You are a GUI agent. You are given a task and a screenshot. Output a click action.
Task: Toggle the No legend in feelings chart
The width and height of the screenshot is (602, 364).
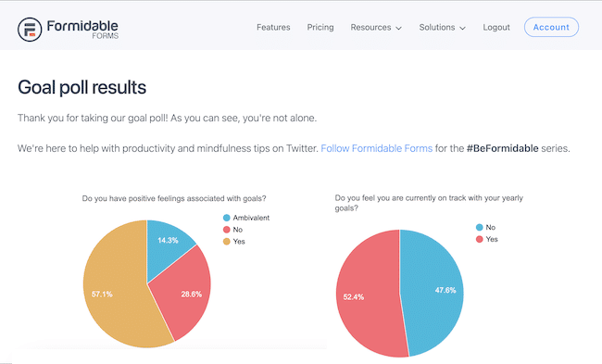[x=232, y=230]
